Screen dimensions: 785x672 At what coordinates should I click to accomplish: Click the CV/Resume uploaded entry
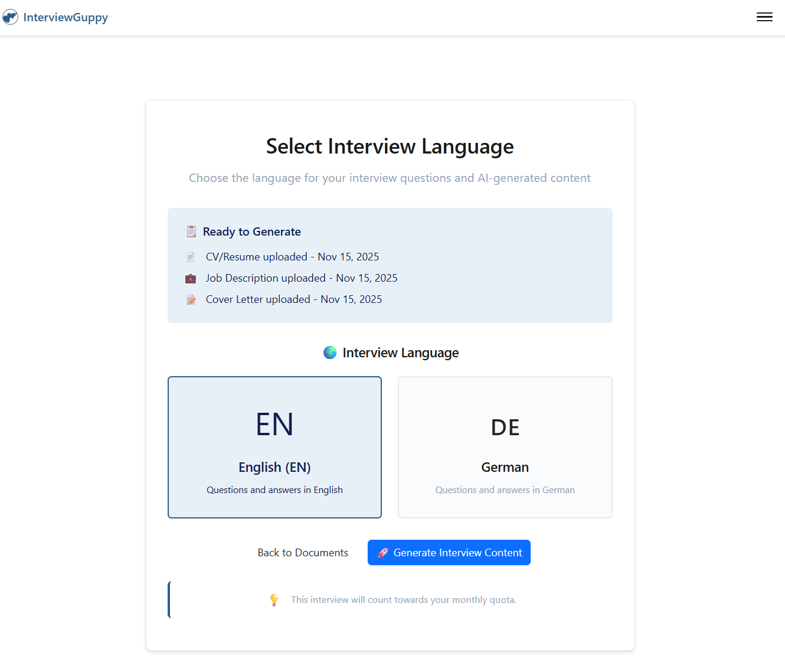292,256
